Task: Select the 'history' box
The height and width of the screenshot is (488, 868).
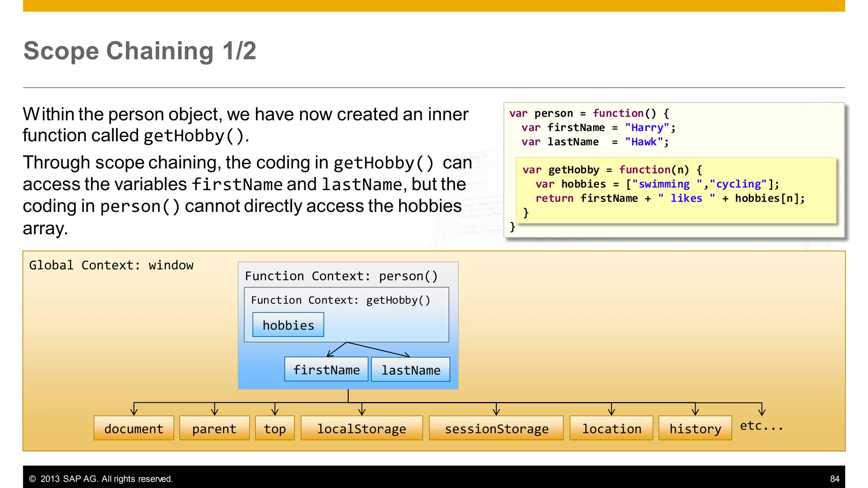Action: coord(695,428)
